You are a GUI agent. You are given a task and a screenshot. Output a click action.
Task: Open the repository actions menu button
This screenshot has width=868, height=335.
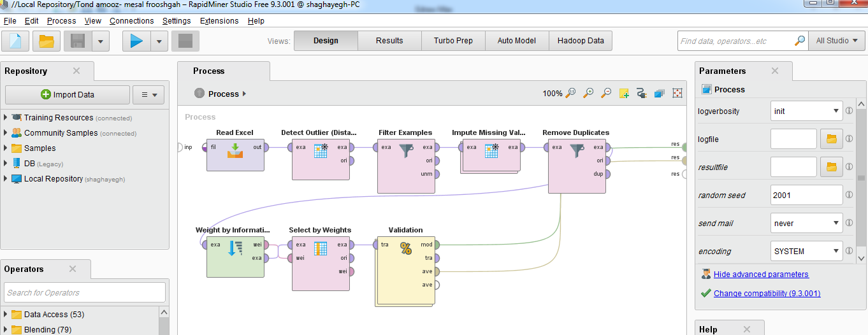click(148, 95)
